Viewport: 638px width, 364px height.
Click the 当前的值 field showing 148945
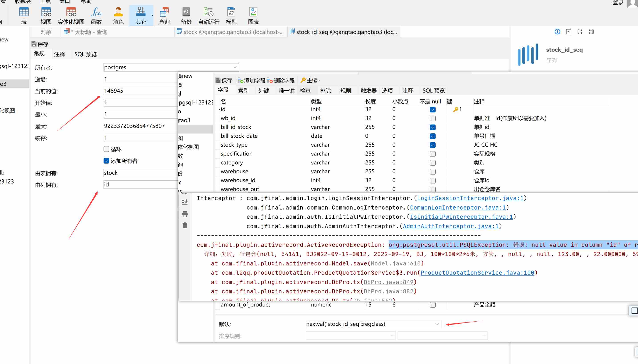click(140, 91)
